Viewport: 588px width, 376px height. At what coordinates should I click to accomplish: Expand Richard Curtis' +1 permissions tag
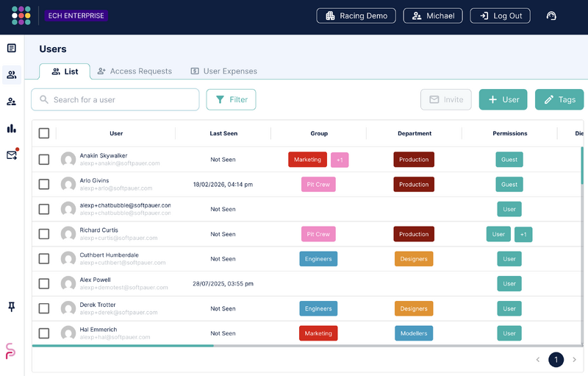coord(523,235)
